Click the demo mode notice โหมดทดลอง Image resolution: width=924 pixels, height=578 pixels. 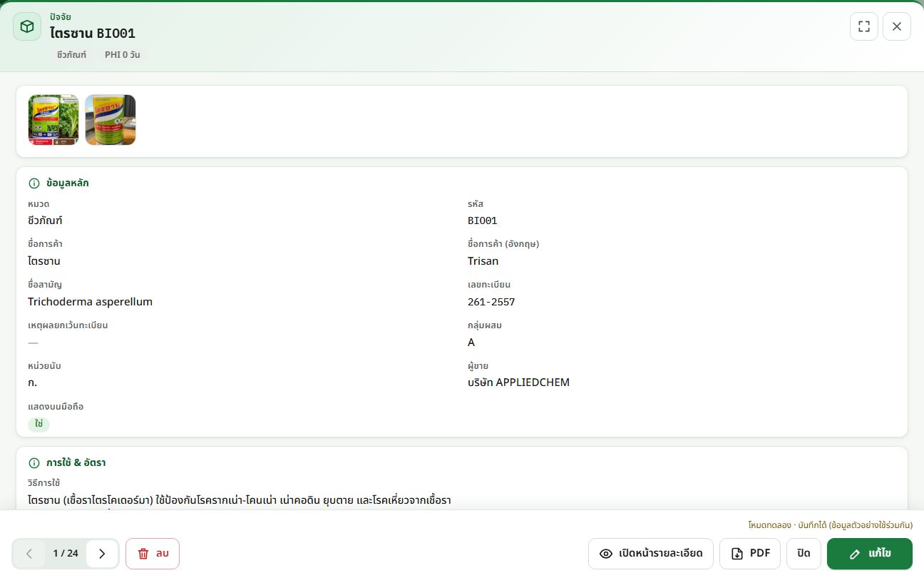click(831, 525)
